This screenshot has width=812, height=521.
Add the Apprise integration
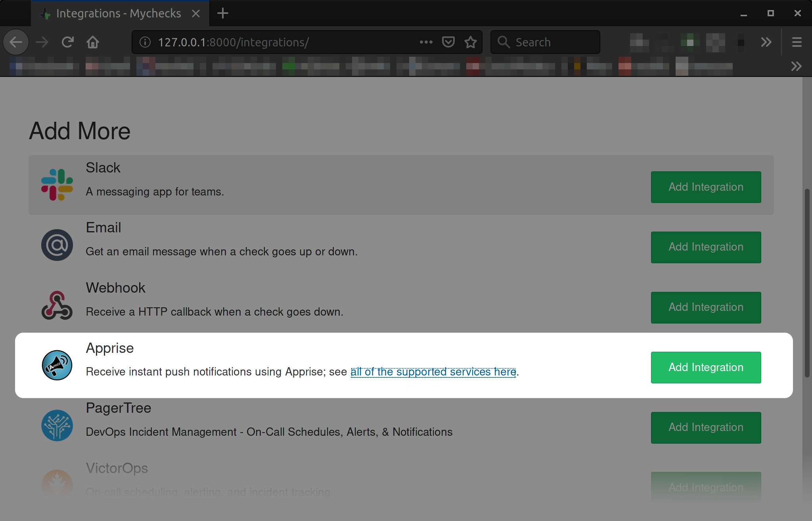[x=706, y=367]
